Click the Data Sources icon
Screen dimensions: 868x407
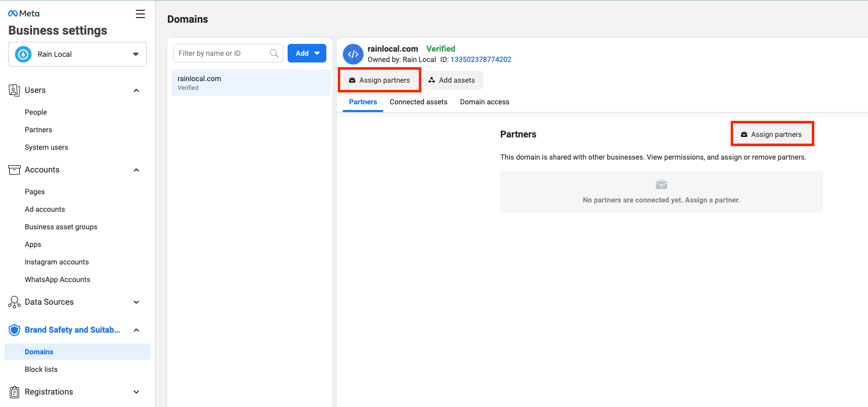pos(14,302)
